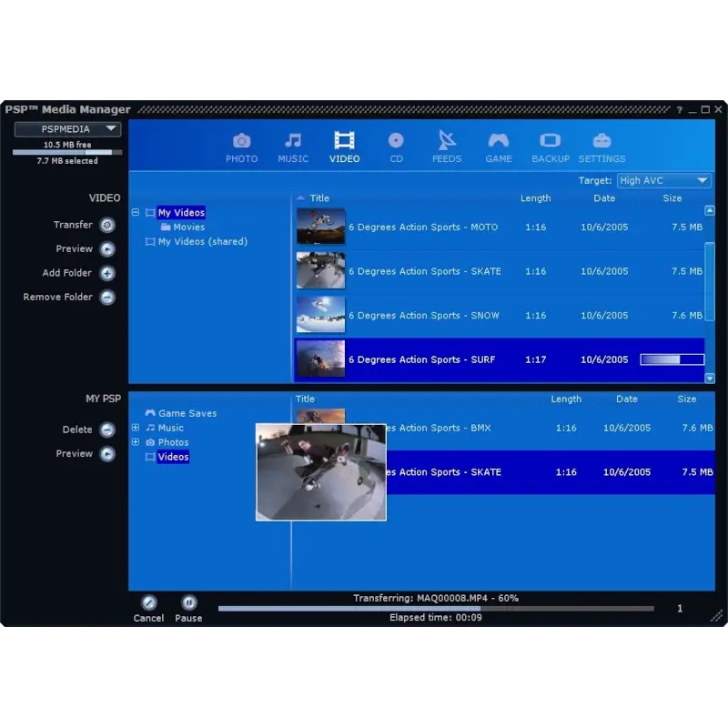Viewport: 728px width, 728px height.
Task: Open the SETTINGS toolbox icon
Action: point(602,141)
